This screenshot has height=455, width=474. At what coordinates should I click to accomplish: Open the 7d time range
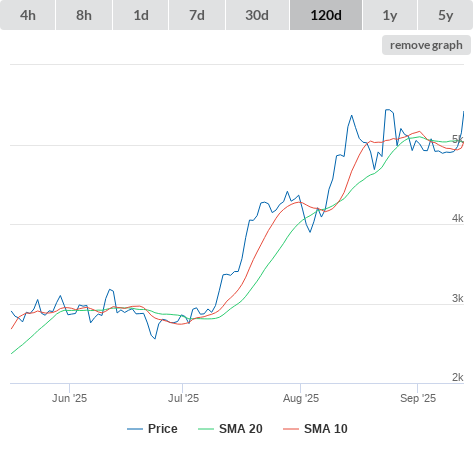[197, 15]
